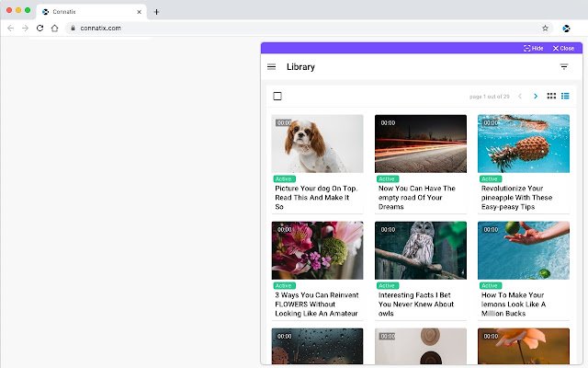588x368 pixels.
Task: Click title 'Now You Can Have The empty road'
Action: tap(416, 198)
